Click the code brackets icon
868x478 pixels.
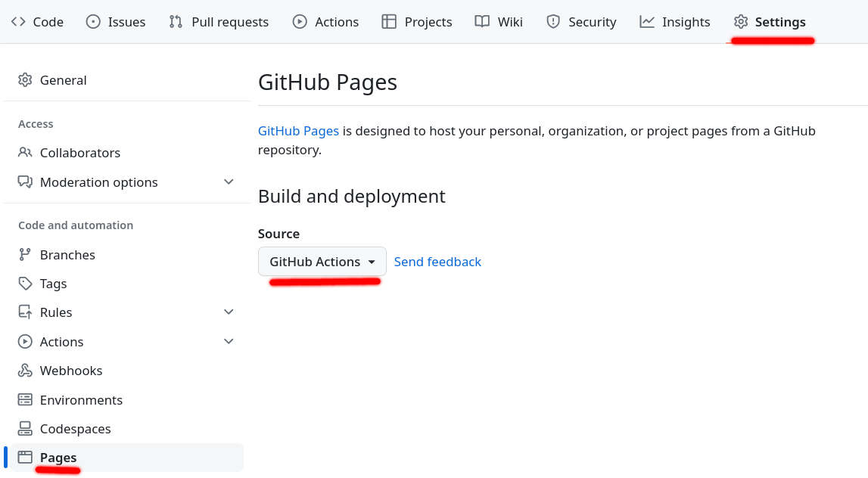18,22
